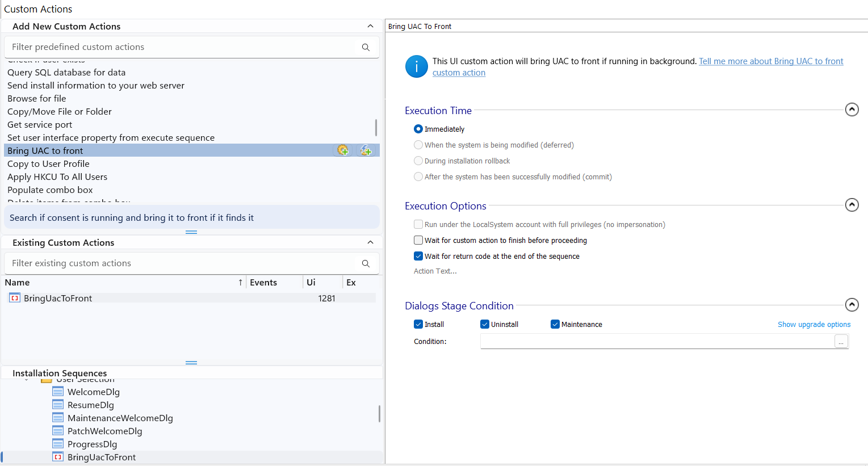Viewport: 868px width, 466px height.
Task: Select the deferred execution time radio option
Action: [418, 145]
